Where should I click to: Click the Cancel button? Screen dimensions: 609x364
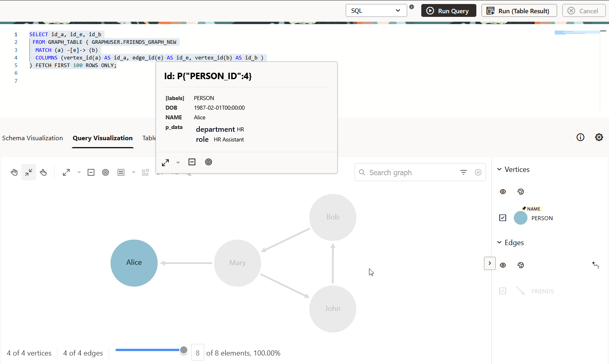[584, 11]
